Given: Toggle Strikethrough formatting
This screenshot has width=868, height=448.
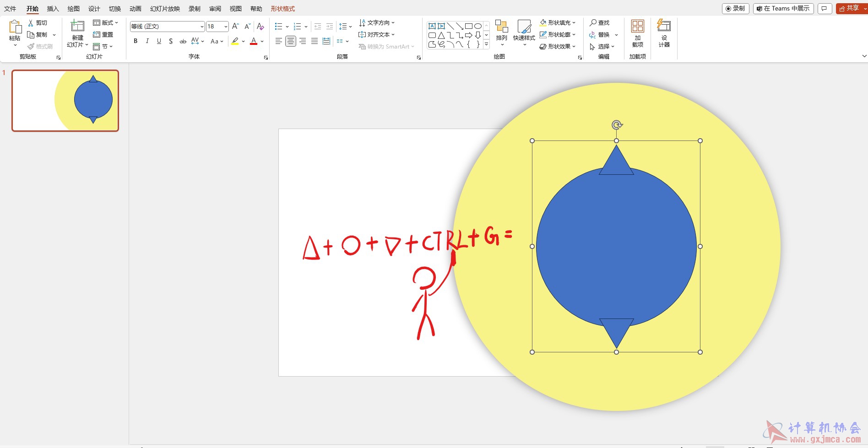Looking at the screenshot, I should coord(183,41).
